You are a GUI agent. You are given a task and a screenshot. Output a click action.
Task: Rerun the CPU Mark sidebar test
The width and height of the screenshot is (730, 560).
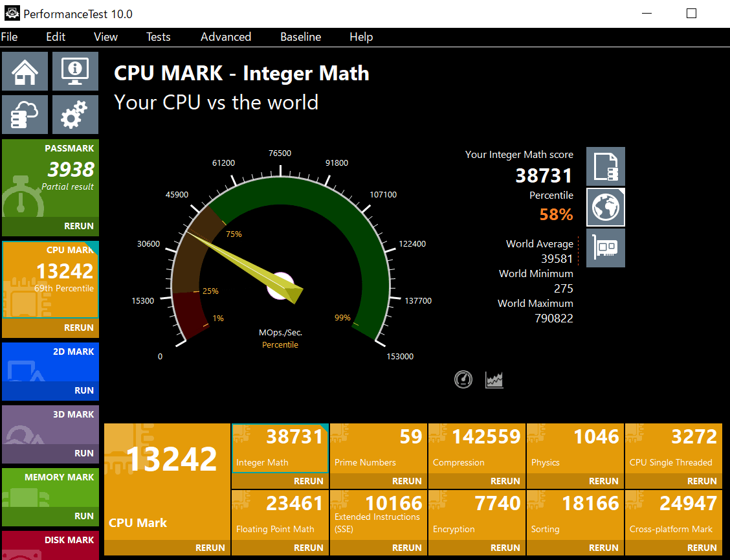(x=50, y=328)
